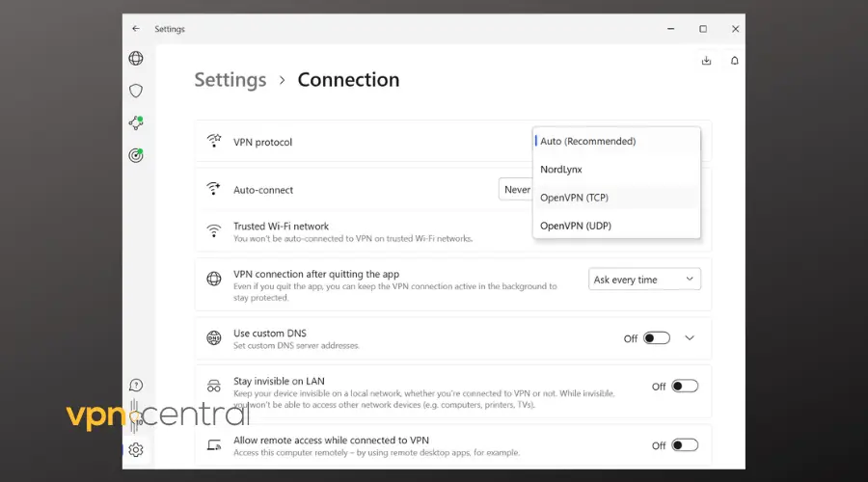The height and width of the screenshot is (482, 868).
Task: Click the globe icon beside VPN connection after quitting
Action: pos(214,279)
